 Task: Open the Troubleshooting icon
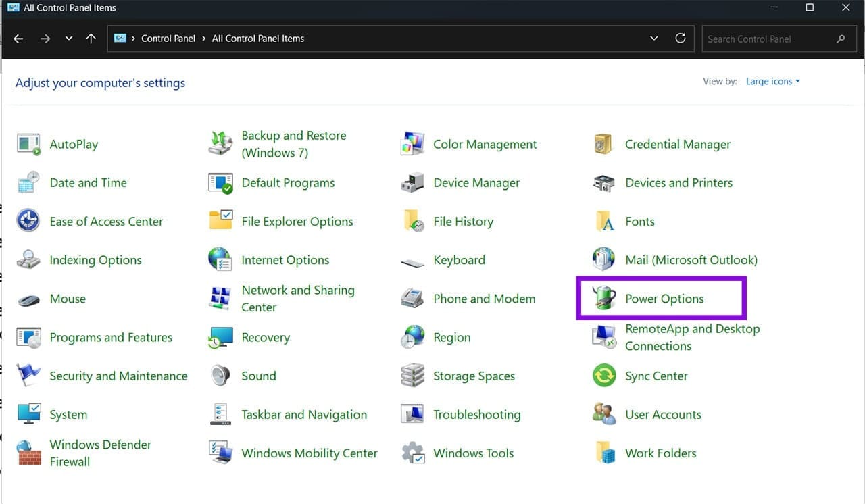tap(412, 414)
